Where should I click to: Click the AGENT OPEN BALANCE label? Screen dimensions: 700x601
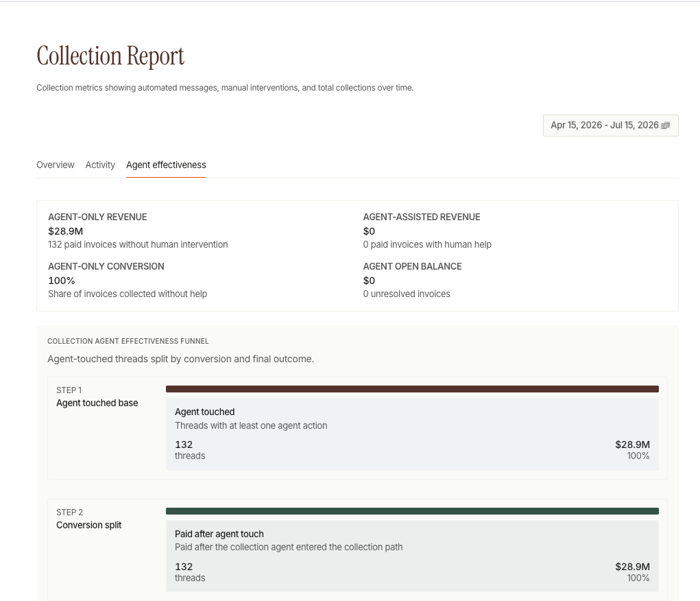pos(412,267)
